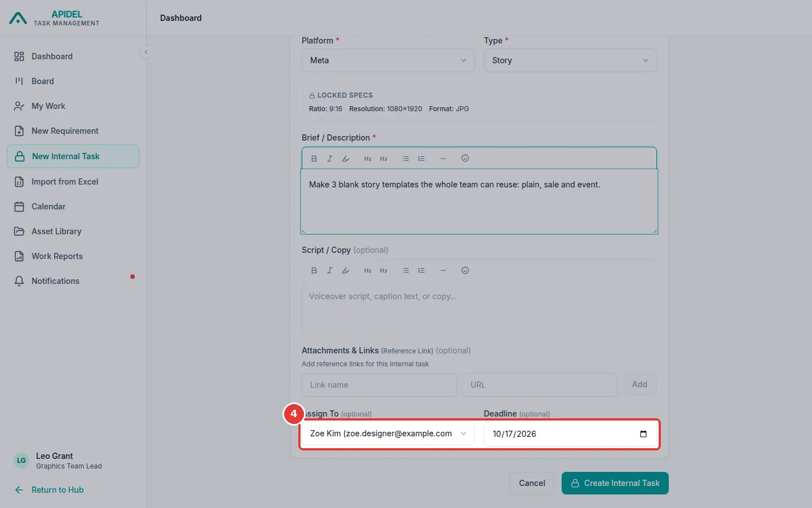Insert horizontal rule in Script editor
The height and width of the screenshot is (508, 812).
[443, 271]
